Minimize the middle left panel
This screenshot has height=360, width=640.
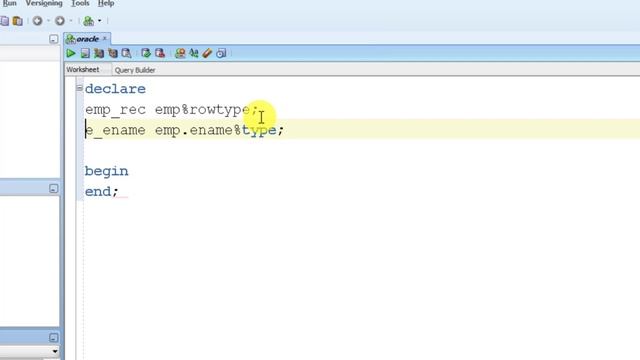(x=53, y=189)
